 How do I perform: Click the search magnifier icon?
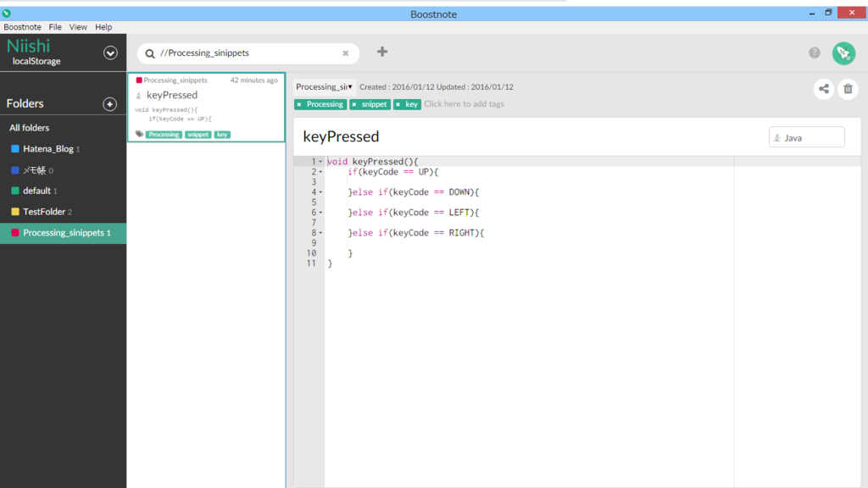150,53
